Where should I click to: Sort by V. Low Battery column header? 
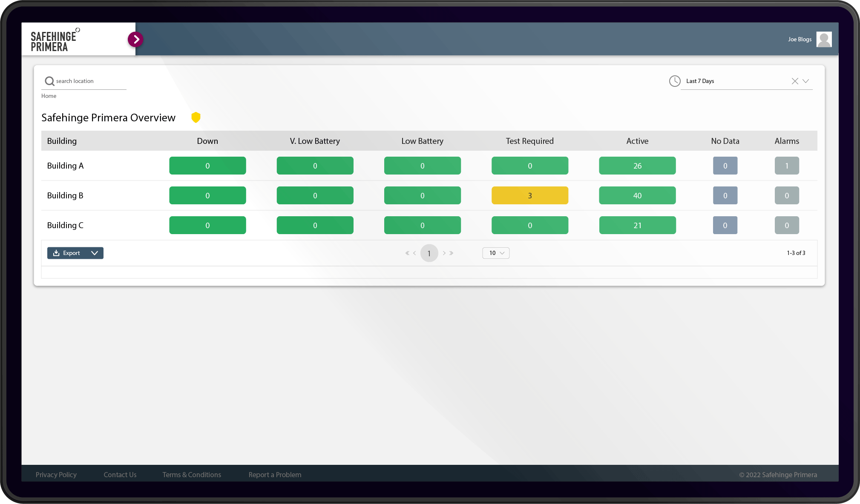(315, 141)
